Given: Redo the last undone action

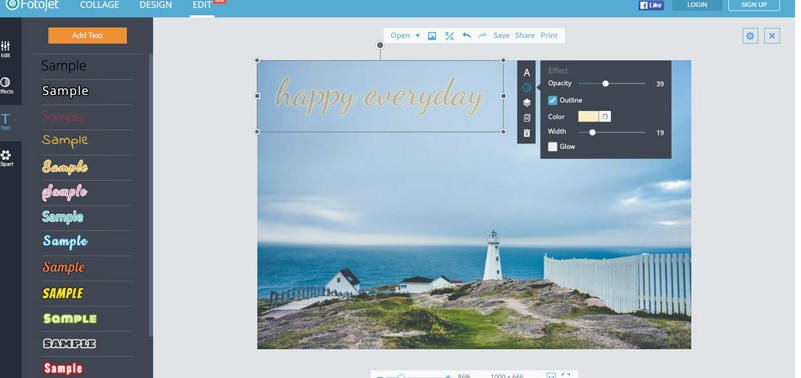Looking at the screenshot, I should point(482,35).
